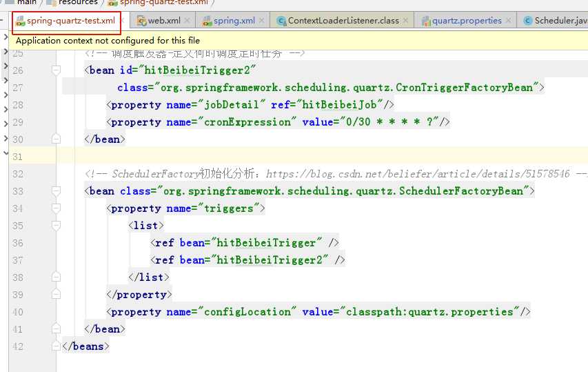Viewport: 588px width, 372px height.
Task: Collapse the triggers property fold at line 34
Action: click(56, 208)
